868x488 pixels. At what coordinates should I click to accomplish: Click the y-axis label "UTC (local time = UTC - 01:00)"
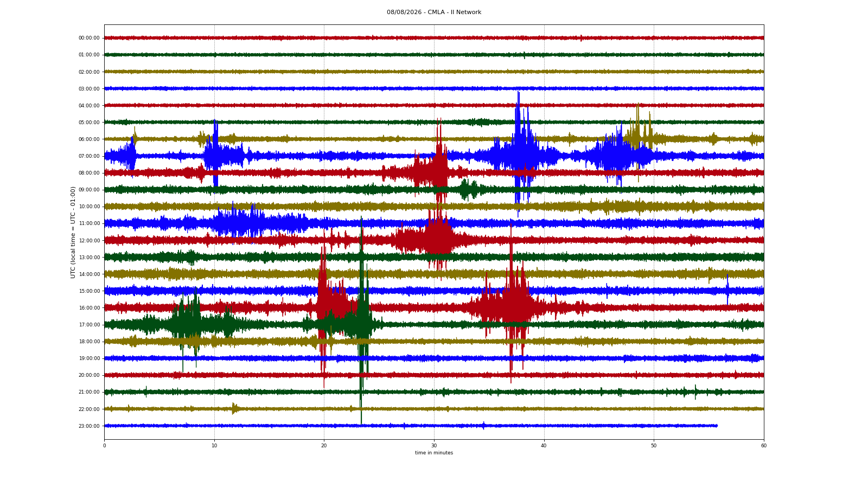click(73, 232)
